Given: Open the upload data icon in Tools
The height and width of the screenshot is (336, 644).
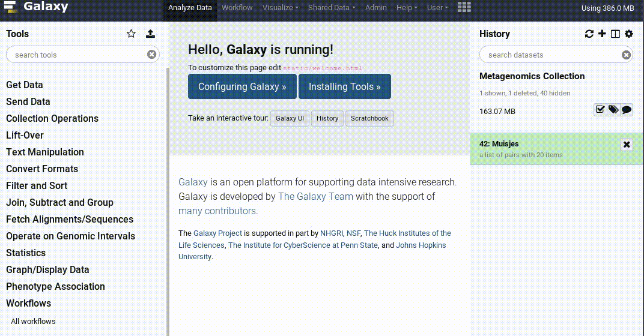Looking at the screenshot, I should (x=151, y=34).
